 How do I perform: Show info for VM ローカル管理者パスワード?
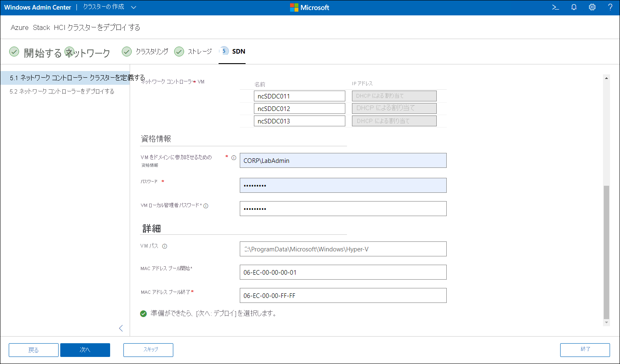[206, 206]
